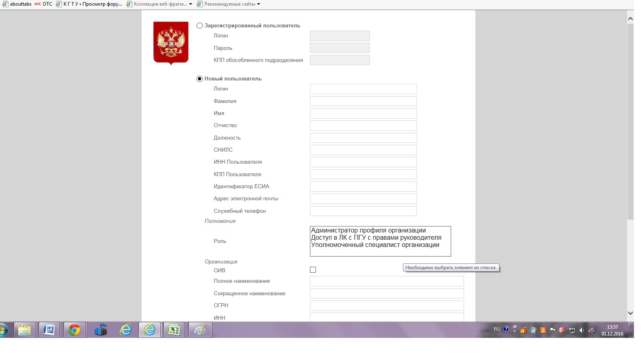644x362 pixels.
Task: Select role 'Уполномоченный специалист организации'
Action: point(375,245)
